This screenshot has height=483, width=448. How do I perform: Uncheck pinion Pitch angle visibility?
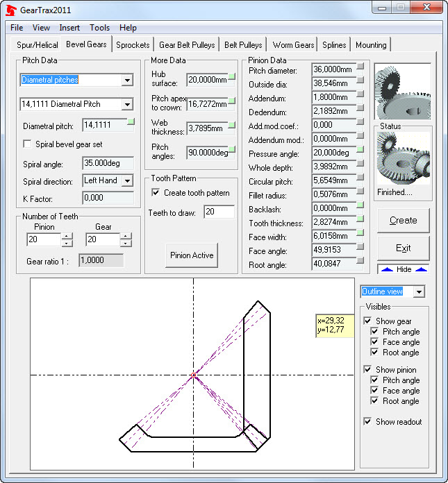click(x=374, y=380)
